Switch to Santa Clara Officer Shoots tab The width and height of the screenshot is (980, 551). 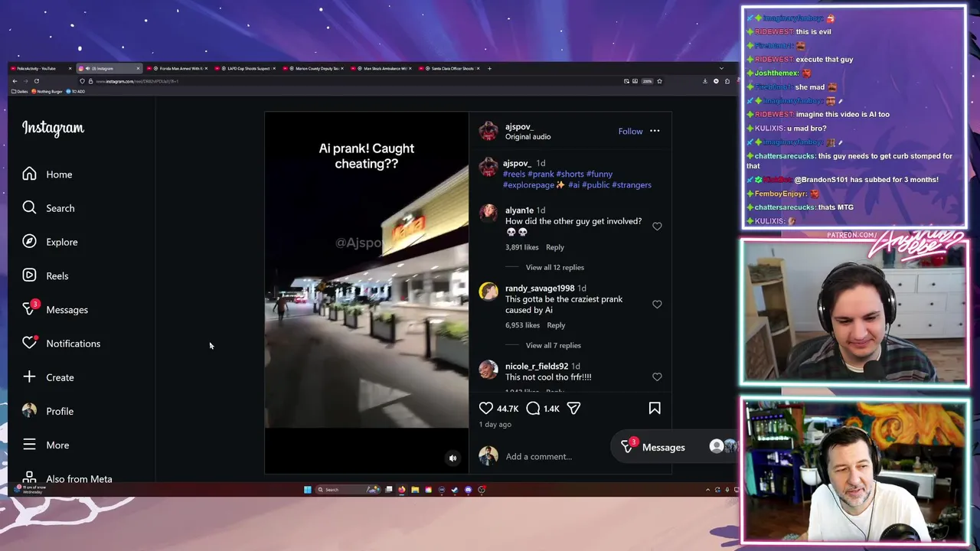click(450, 68)
